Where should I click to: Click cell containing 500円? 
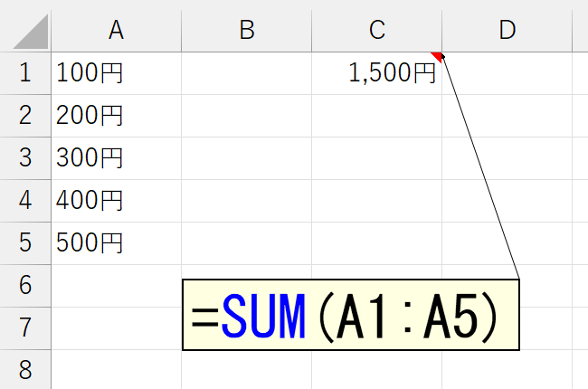(x=117, y=243)
